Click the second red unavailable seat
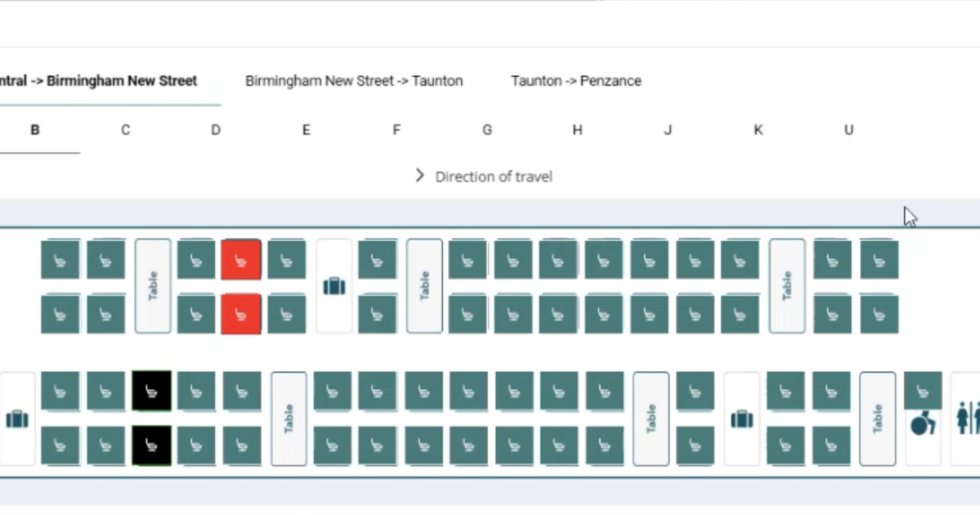Viewport: 980px width, 515px height. pos(241,314)
